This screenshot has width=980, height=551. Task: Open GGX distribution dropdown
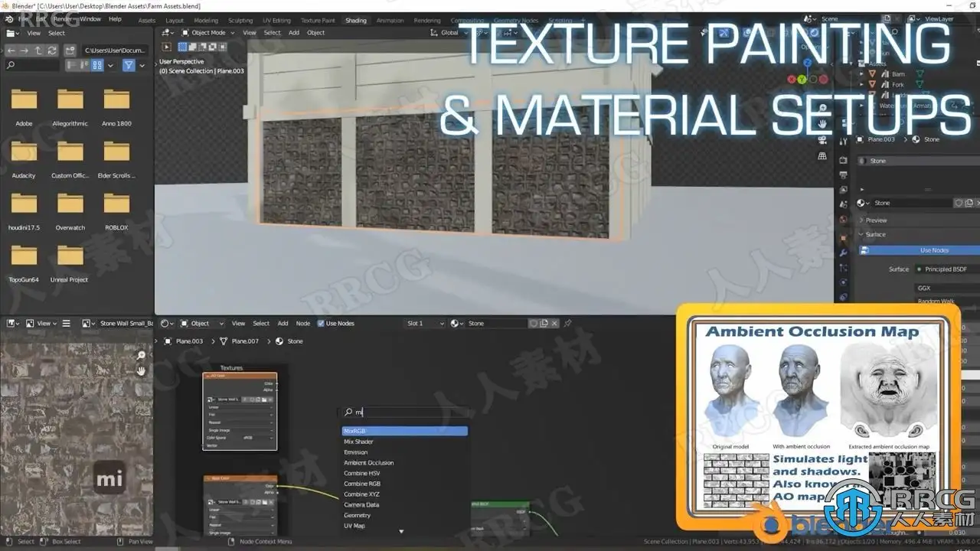(947, 289)
